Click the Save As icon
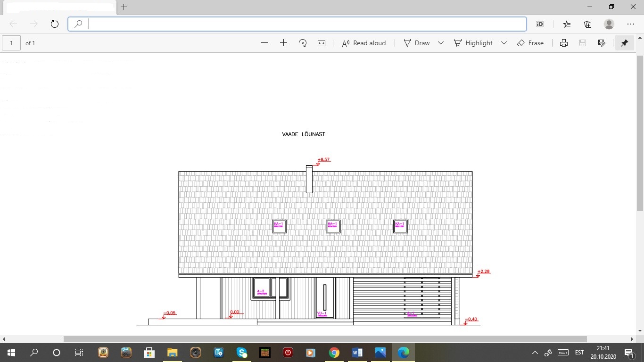The image size is (644, 362). (601, 43)
